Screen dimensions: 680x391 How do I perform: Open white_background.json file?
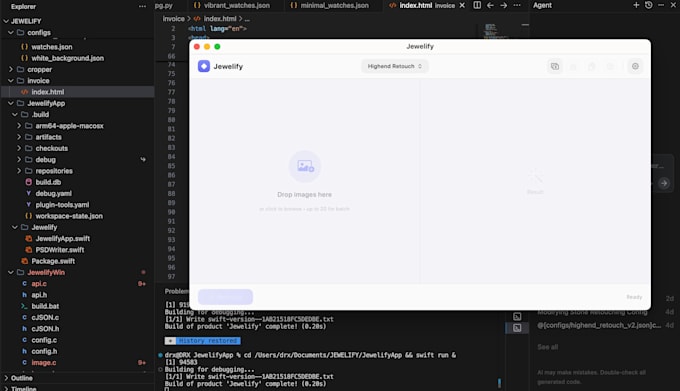[67, 58]
